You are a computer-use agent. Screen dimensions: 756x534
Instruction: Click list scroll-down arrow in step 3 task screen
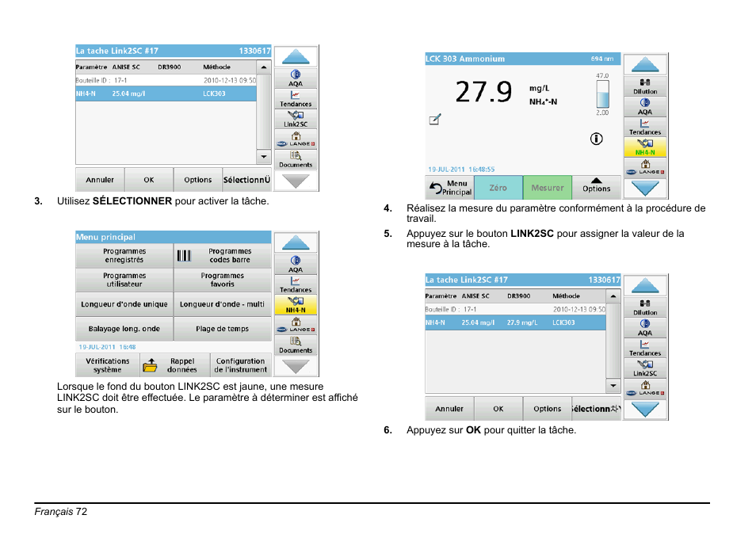tap(264, 157)
